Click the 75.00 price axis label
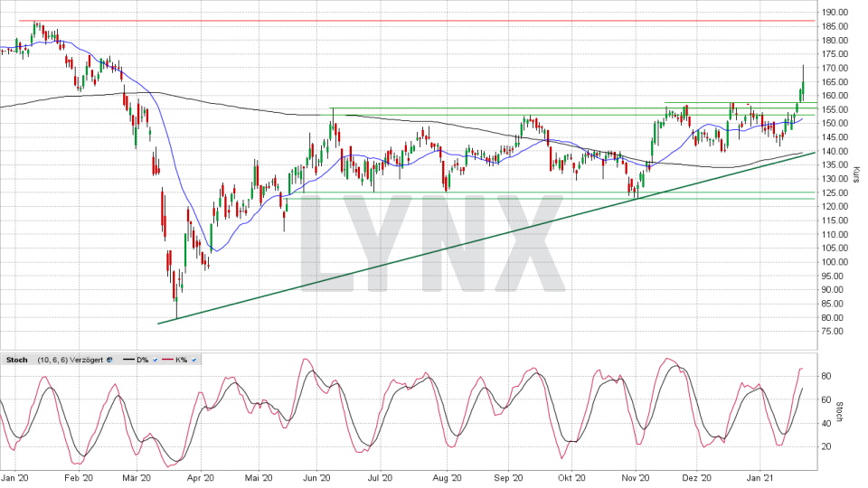Image resolution: width=868 pixels, height=488 pixels. coord(833,332)
